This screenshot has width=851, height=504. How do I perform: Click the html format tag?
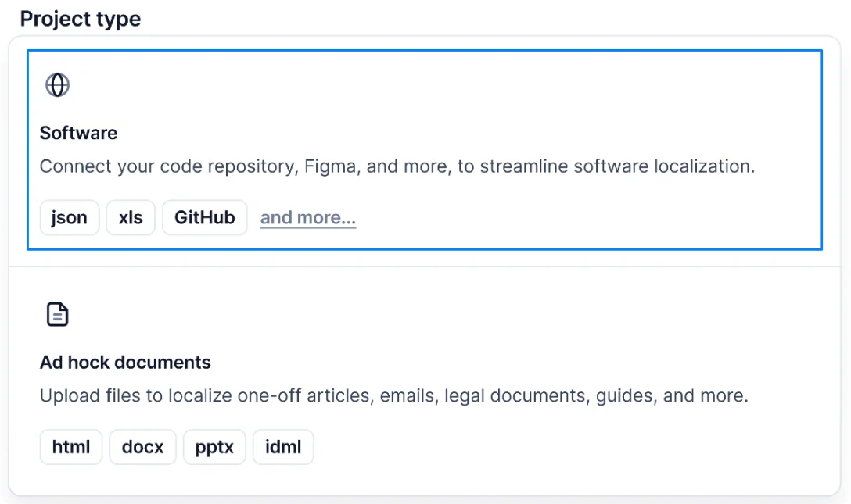point(71,447)
